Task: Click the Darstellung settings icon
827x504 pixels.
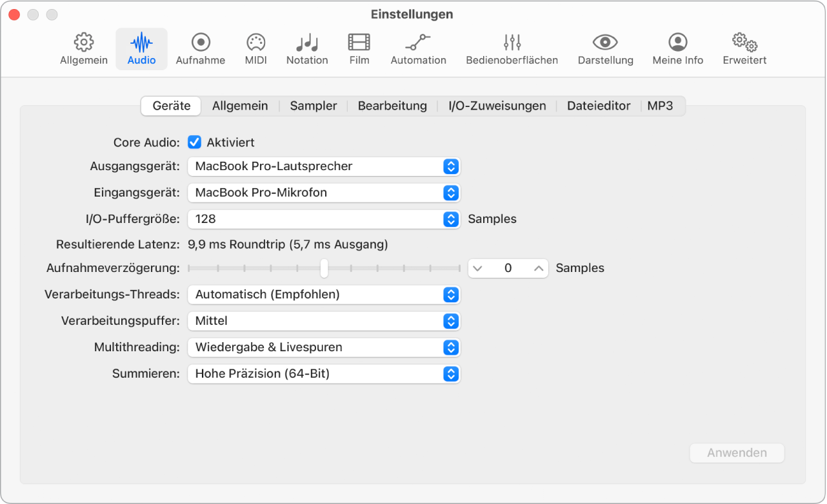Action: point(605,48)
